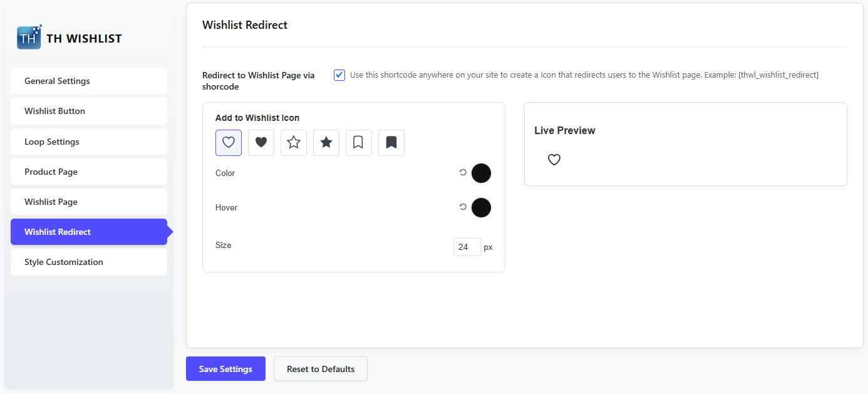
Task: Open the Product Page tab
Action: point(89,172)
